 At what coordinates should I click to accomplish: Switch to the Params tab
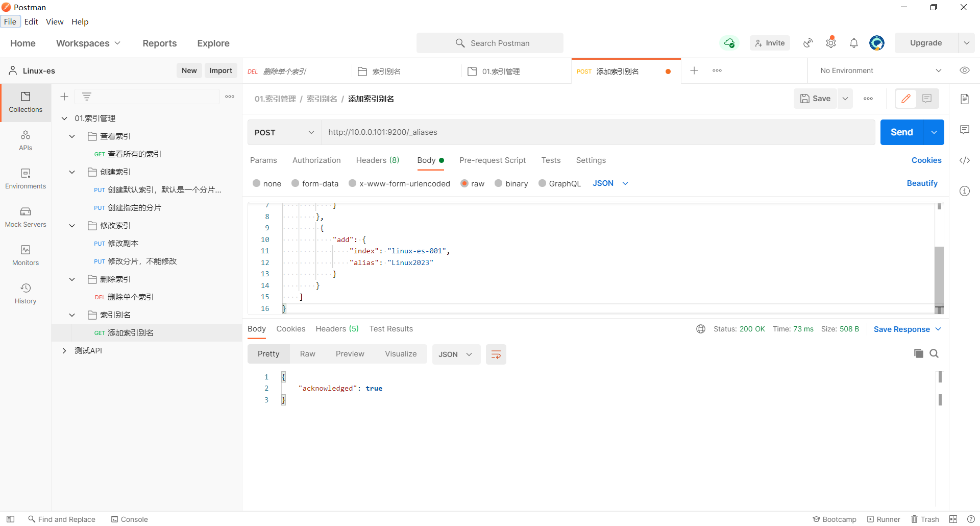coord(263,160)
